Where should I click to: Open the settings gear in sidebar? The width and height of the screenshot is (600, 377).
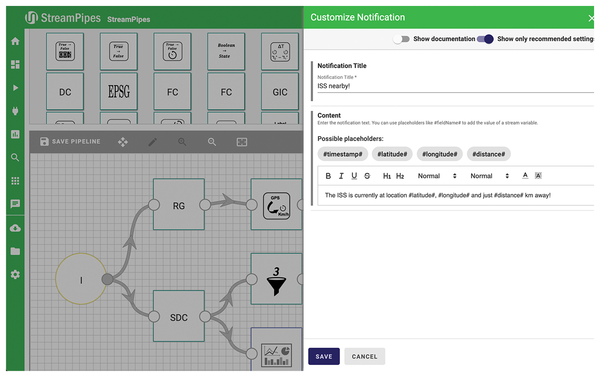point(15,274)
